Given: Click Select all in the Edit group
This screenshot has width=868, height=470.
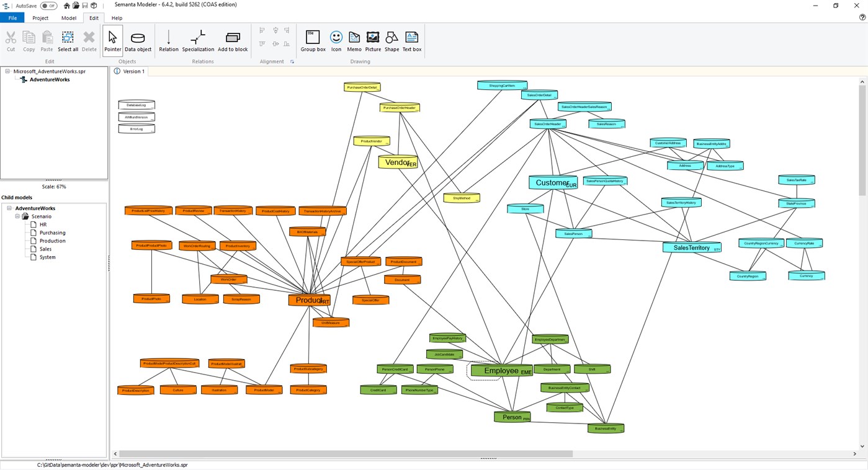Looking at the screenshot, I should coord(68,41).
